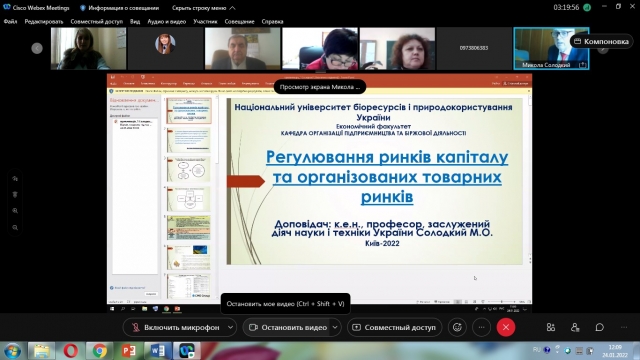Screen dimensions: 640x360
Task: Select the 0973306353 phone participant tile
Action: click(474, 48)
